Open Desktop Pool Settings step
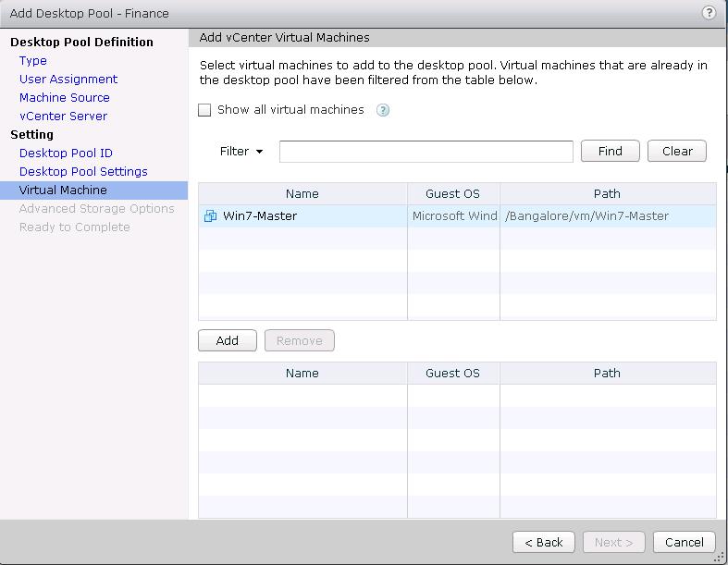 (x=83, y=172)
